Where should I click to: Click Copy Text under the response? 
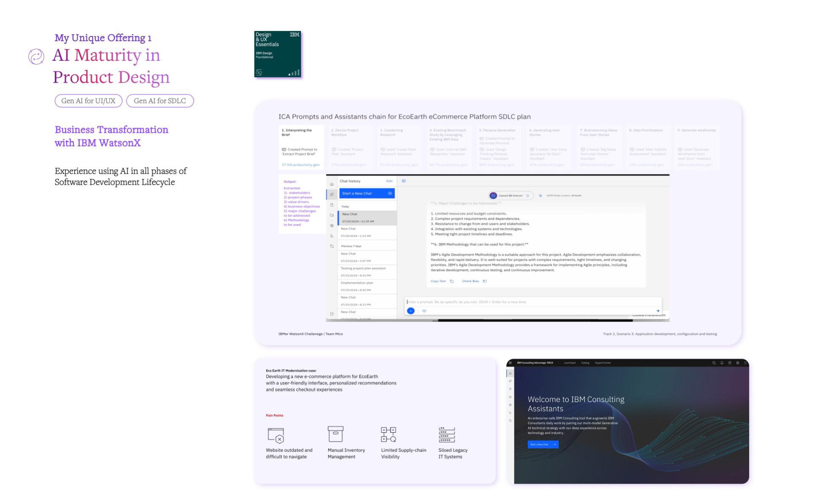tap(438, 281)
